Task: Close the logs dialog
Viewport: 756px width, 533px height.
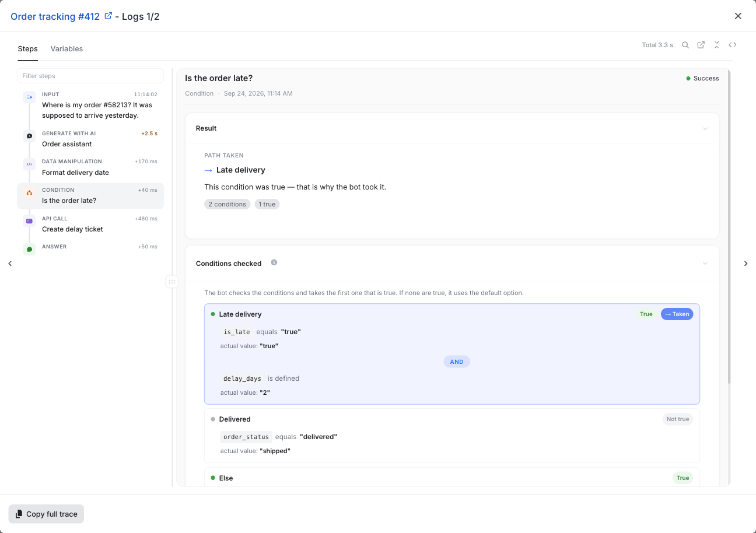Action: point(738,16)
